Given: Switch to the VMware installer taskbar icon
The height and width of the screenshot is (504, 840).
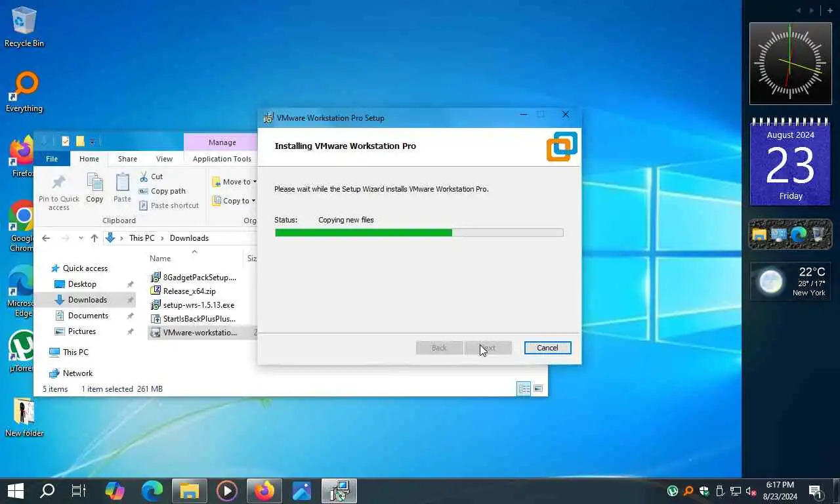Looking at the screenshot, I should tap(339, 491).
